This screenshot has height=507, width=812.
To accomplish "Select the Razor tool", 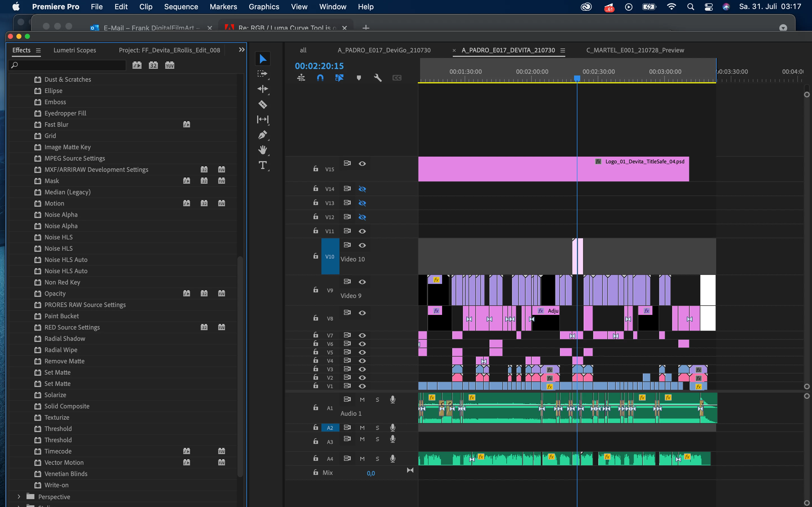I will tap(263, 104).
